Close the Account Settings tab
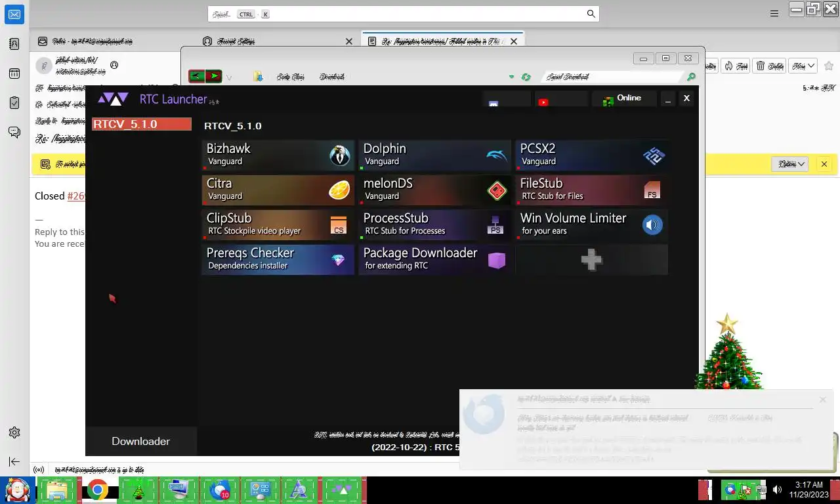 pyautogui.click(x=349, y=41)
